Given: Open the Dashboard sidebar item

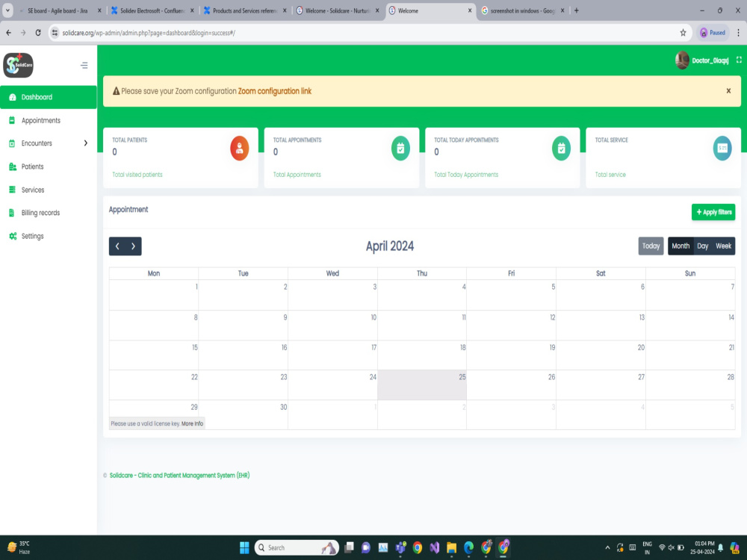Looking at the screenshot, I should 48,97.
